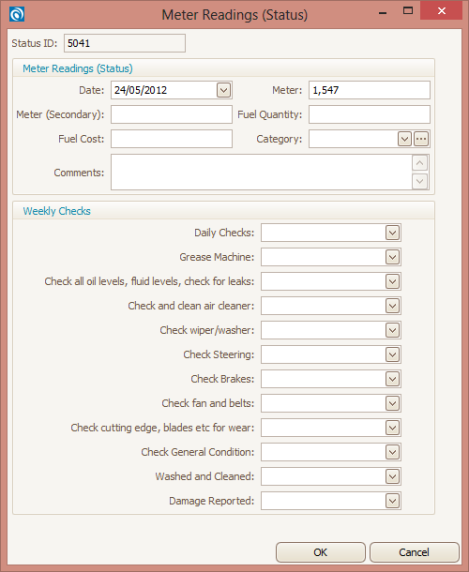
Task: Open the Damage Reported dropdown
Action: (392, 501)
